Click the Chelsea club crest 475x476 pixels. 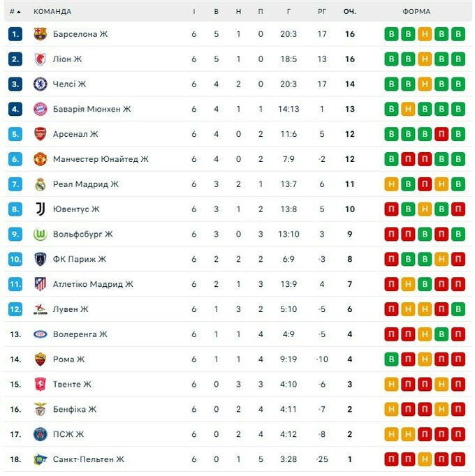(x=40, y=84)
